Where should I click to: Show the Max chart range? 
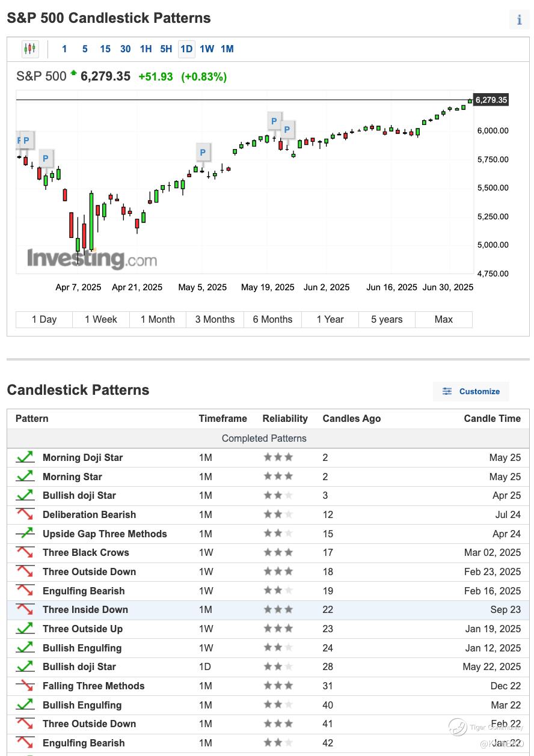444,320
